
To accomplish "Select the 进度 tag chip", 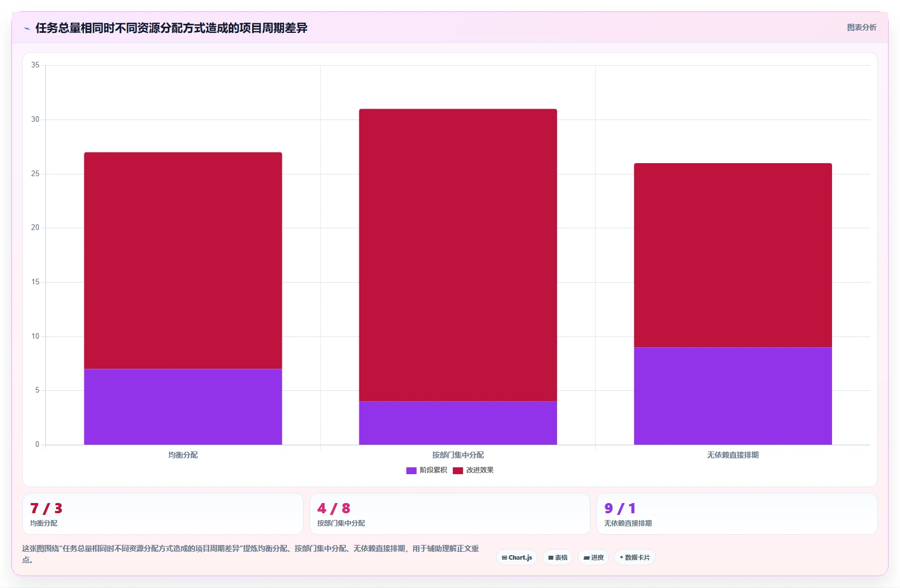I will 593,557.
